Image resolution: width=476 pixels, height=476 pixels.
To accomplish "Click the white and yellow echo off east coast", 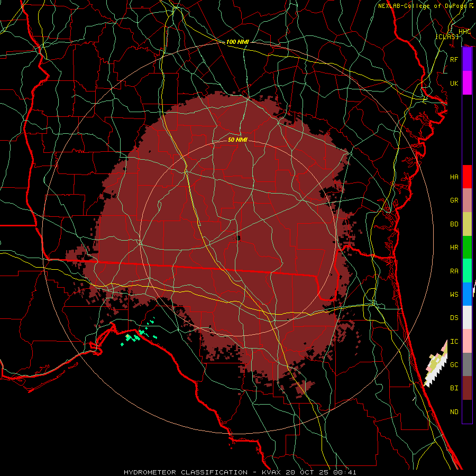I will point(436,364).
